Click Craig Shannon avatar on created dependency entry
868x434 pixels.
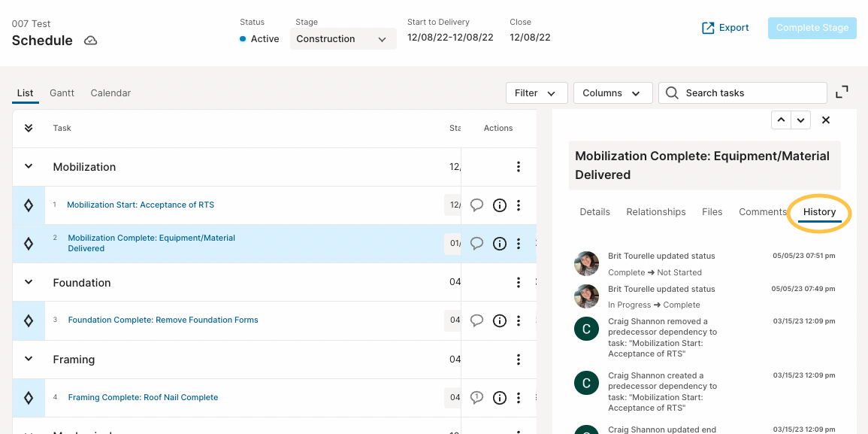click(x=586, y=383)
